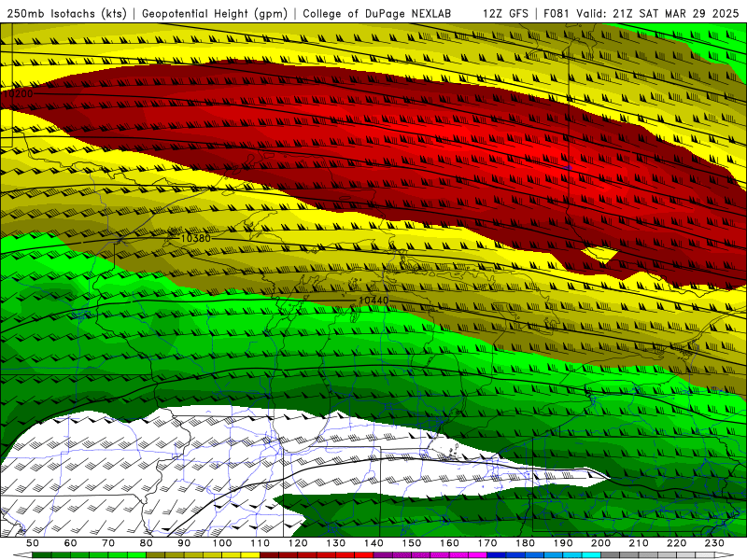Click the 160 tick label on the color scale
This screenshot has height=560, width=747.
point(449,543)
